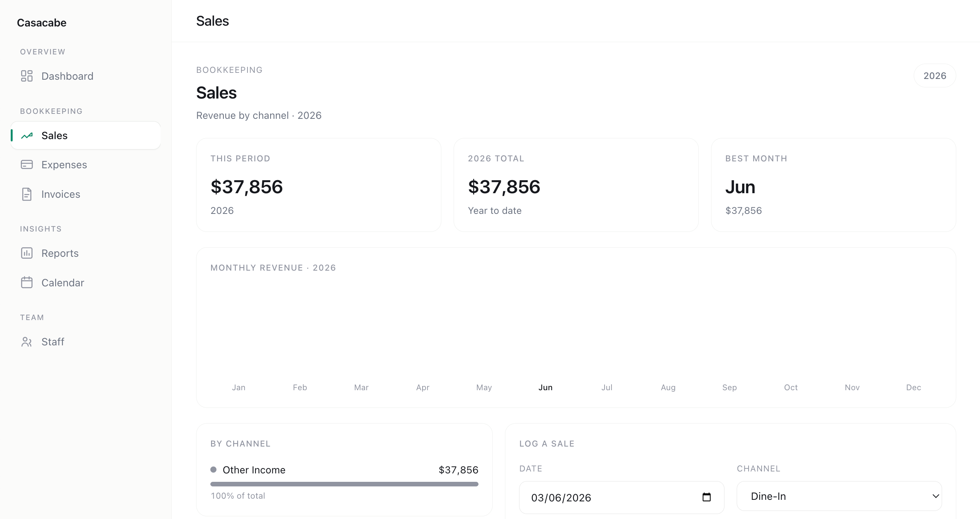
Task: Expand the Channel dropdown showing Dine-In
Action: pyautogui.click(x=839, y=496)
